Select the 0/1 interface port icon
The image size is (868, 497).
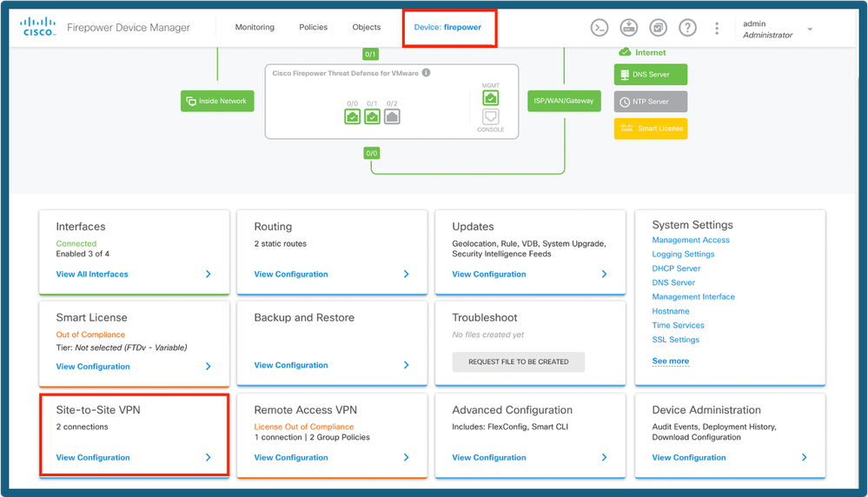(372, 116)
